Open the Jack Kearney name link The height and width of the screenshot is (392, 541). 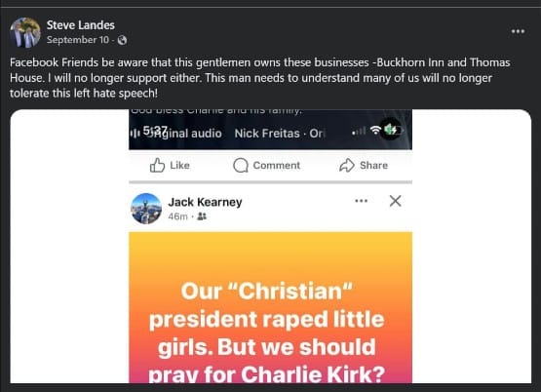tap(205, 202)
